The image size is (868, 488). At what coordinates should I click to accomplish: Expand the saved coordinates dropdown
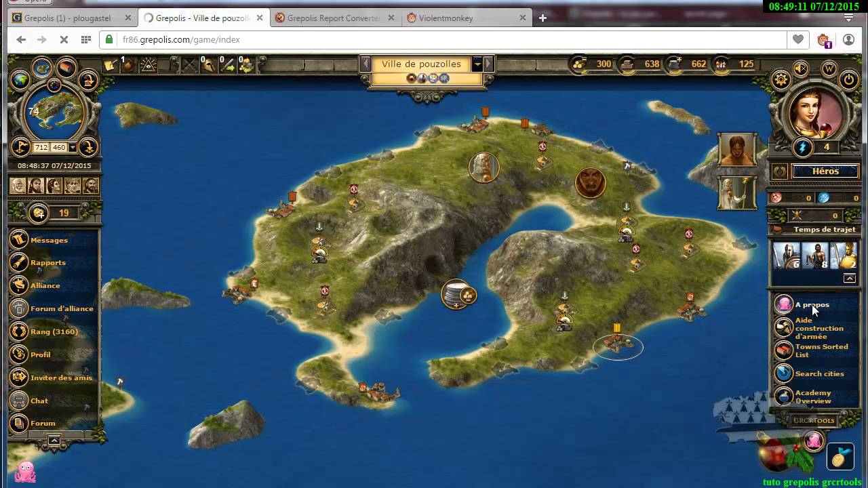tap(73, 147)
